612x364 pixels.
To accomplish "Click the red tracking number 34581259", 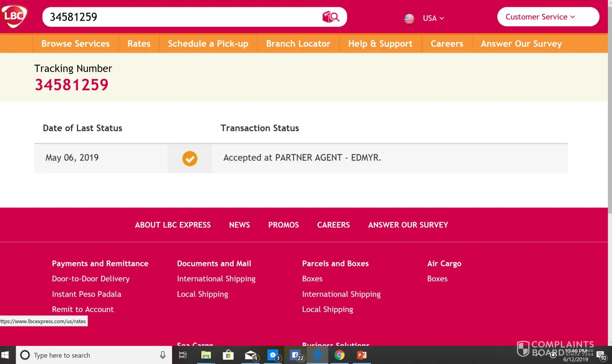I will pos(72,85).
